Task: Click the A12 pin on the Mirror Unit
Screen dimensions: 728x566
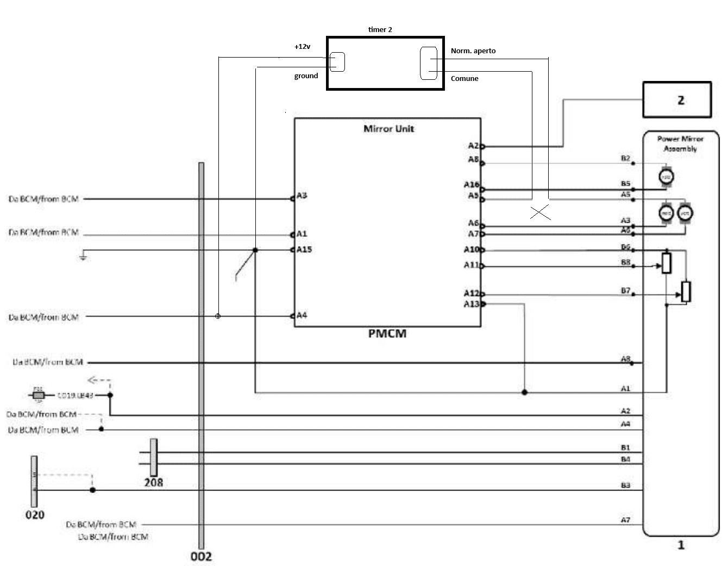Action: point(472,293)
